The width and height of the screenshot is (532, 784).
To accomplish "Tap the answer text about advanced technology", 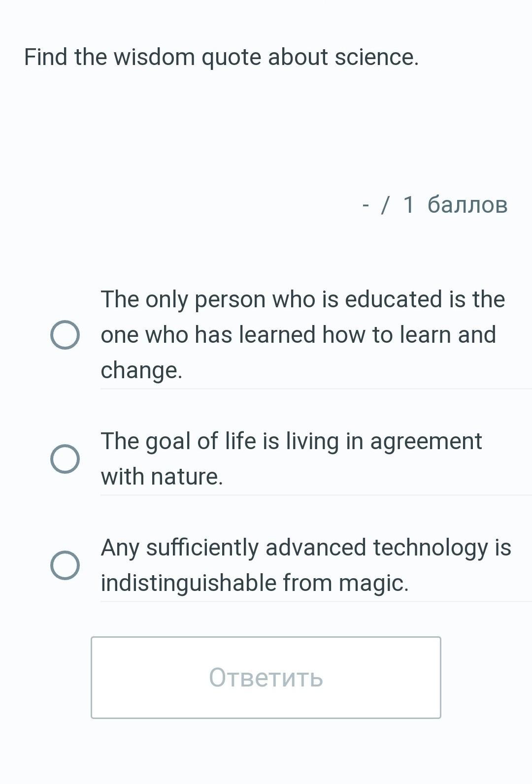I will point(306,548).
